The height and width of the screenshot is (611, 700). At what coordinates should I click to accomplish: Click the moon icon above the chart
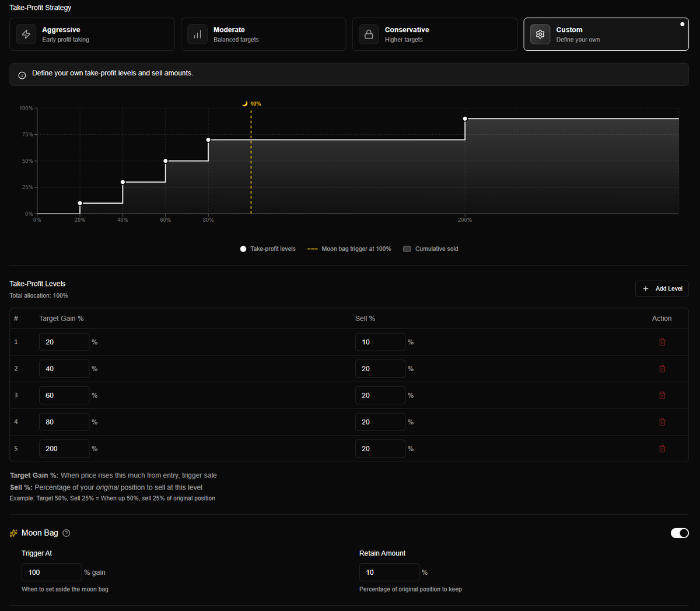(x=245, y=104)
